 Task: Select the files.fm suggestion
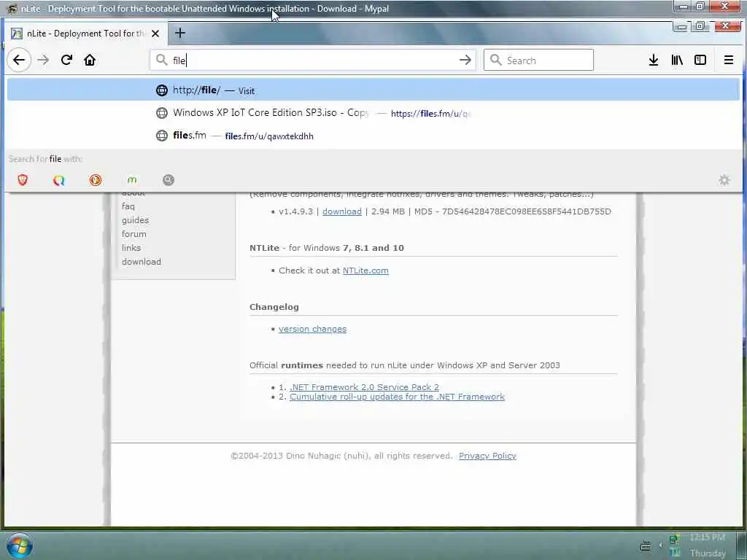[x=373, y=136]
